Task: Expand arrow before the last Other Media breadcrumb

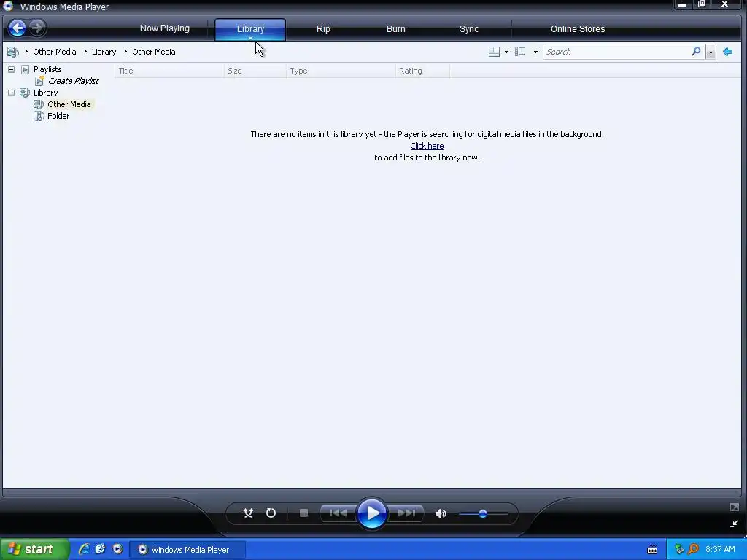Action: click(125, 52)
